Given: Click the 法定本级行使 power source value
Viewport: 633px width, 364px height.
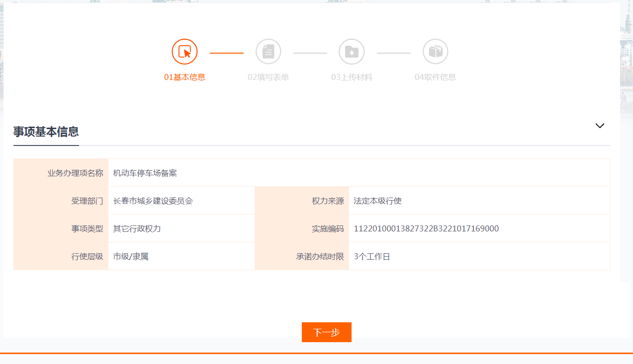Looking at the screenshot, I should pyautogui.click(x=377, y=201).
